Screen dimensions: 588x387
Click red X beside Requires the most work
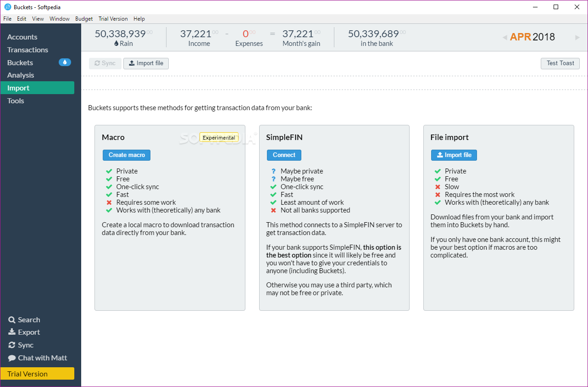click(438, 195)
